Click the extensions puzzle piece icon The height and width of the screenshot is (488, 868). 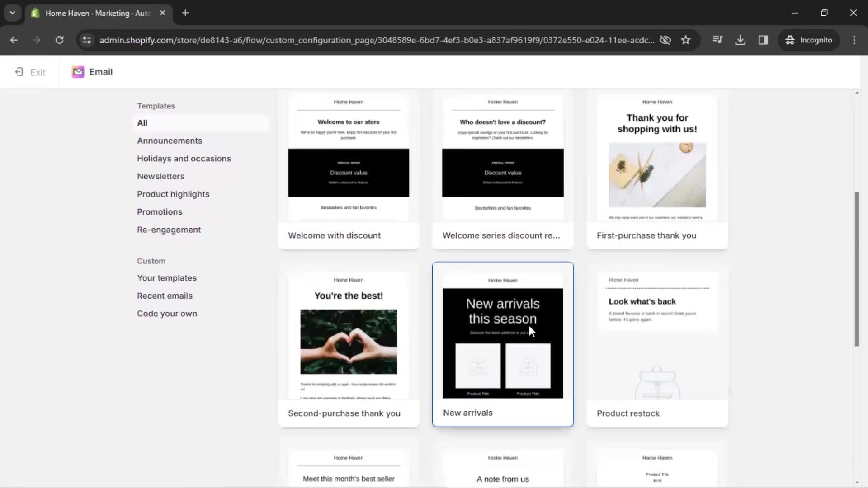pos(718,40)
